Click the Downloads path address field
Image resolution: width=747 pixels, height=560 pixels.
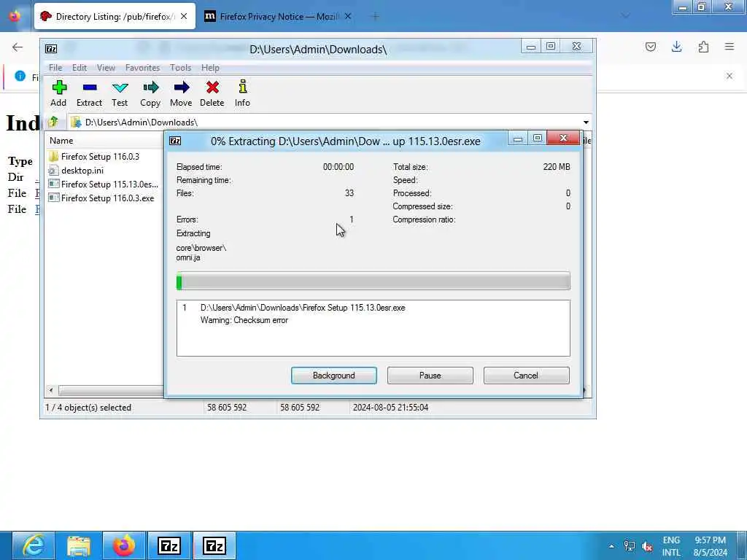click(324, 122)
